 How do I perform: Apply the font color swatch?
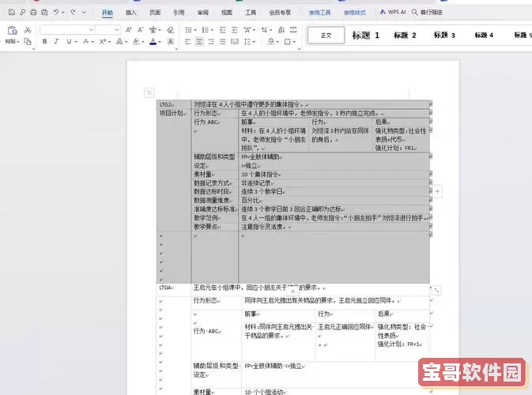[153, 41]
